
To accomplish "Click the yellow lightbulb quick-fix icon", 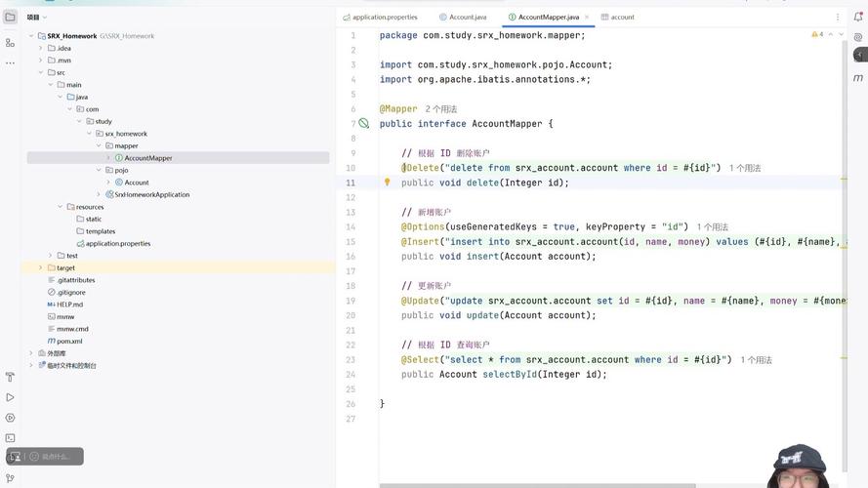I will point(387,183).
